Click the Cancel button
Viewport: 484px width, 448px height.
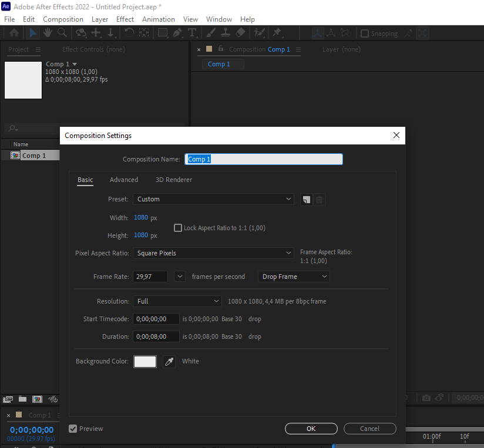pos(370,429)
